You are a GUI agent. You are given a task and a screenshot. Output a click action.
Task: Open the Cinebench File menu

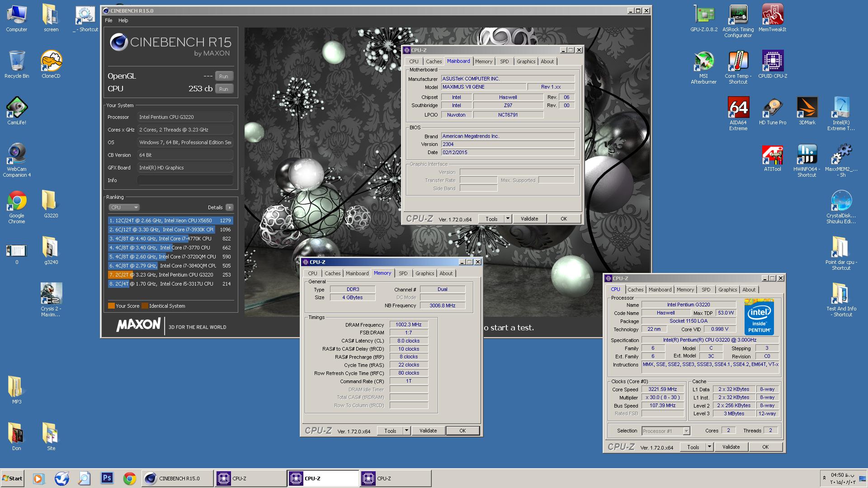coord(108,20)
